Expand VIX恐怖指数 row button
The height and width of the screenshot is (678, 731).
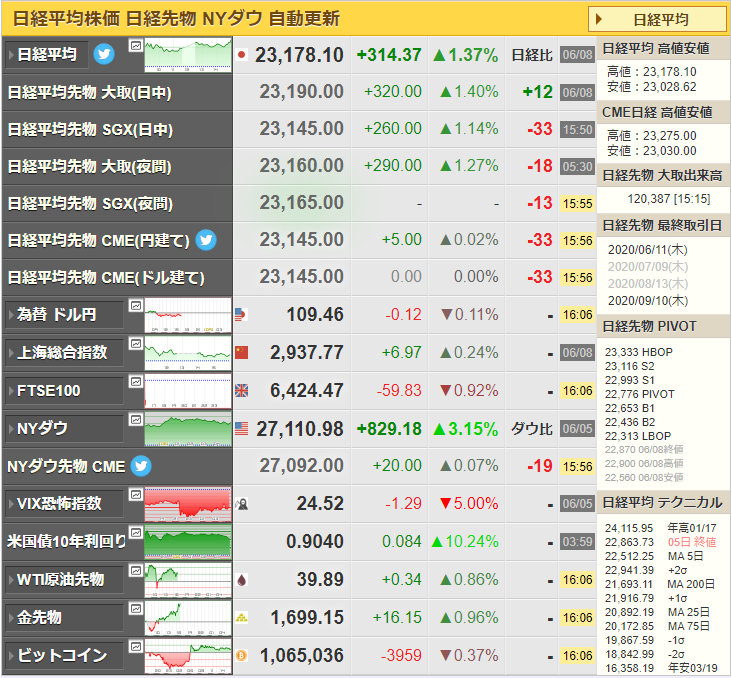pyautogui.click(x=64, y=504)
